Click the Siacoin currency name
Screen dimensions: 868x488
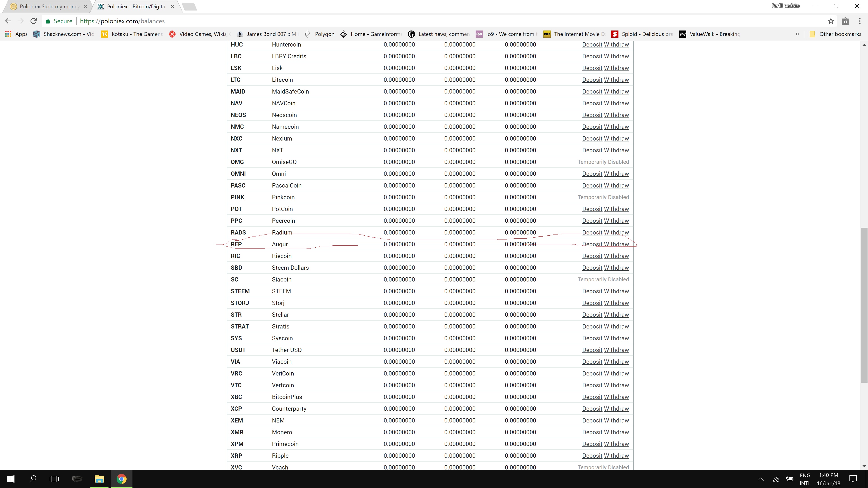tap(282, 279)
